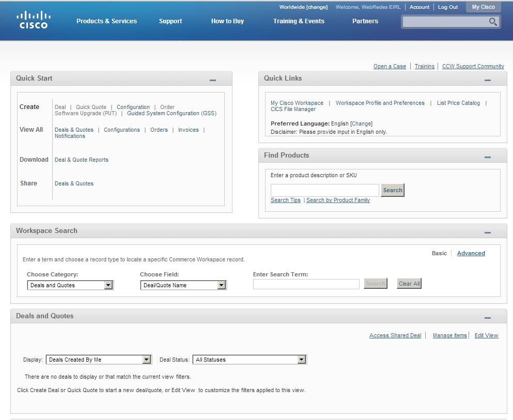Open Search by Product Family

(x=338, y=200)
